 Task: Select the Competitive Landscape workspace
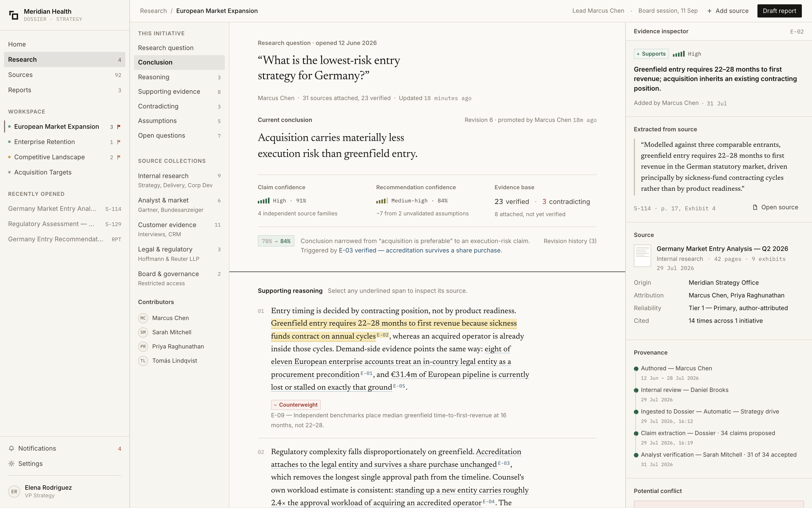tap(64, 157)
